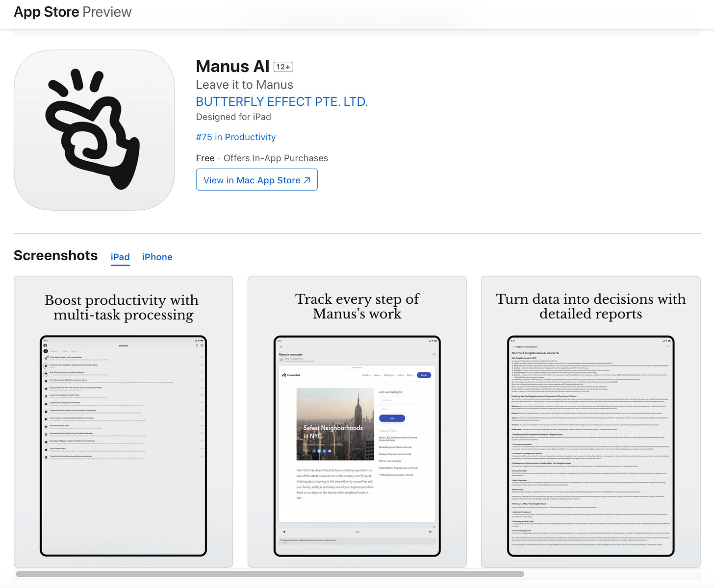Click the Safest Neighborhoods in NYC image
Image resolution: width=714 pixels, height=588 pixels.
pyautogui.click(x=335, y=424)
